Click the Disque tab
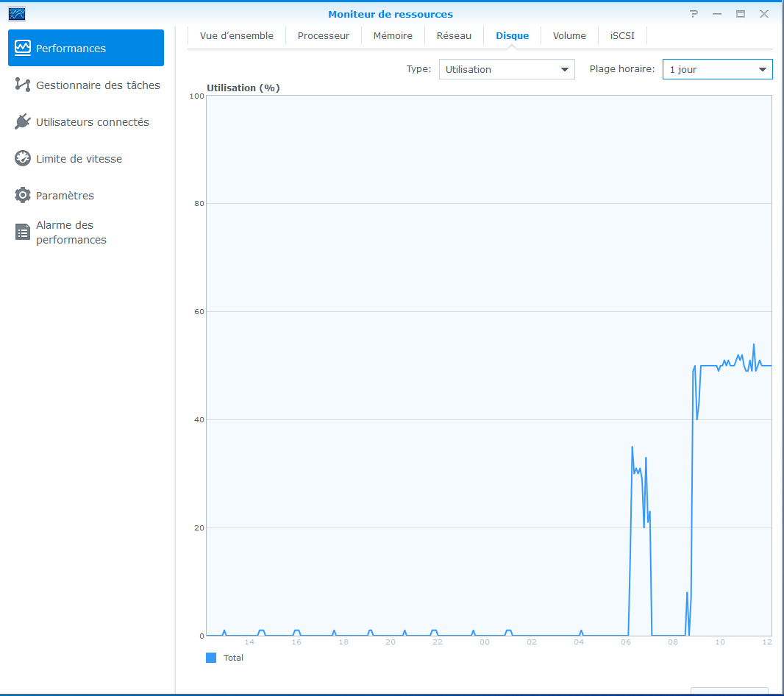Image resolution: width=784 pixels, height=696 pixels. pyautogui.click(x=512, y=35)
